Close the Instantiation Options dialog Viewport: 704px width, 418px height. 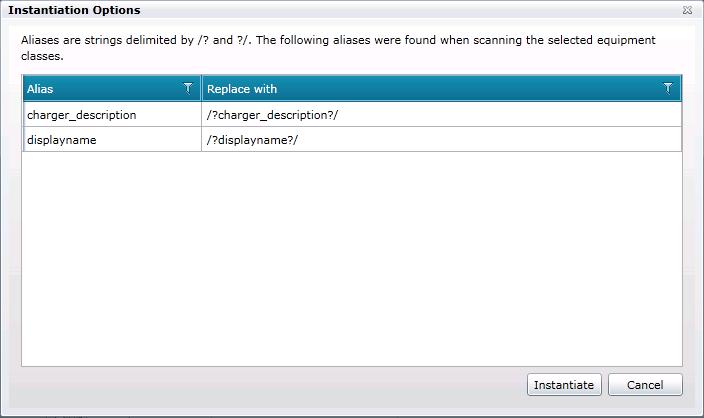[687, 10]
